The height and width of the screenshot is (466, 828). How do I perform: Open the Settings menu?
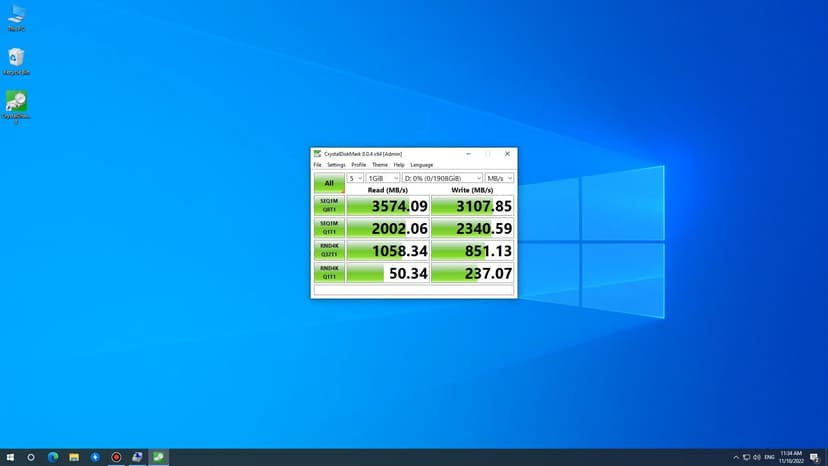[x=336, y=165]
